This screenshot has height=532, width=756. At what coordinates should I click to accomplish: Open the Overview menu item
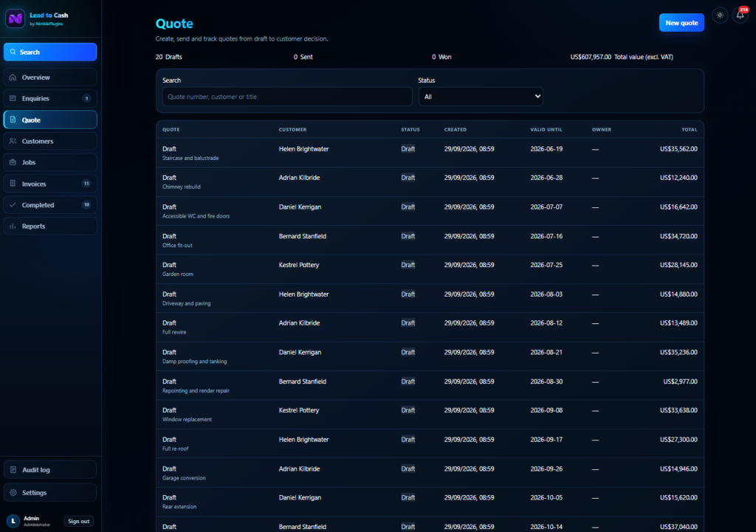pos(50,77)
